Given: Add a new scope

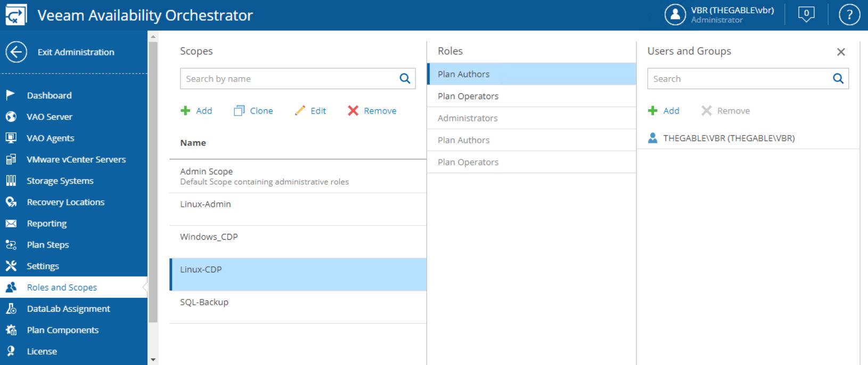Looking at the screenshot, I should tap(196, 111).
